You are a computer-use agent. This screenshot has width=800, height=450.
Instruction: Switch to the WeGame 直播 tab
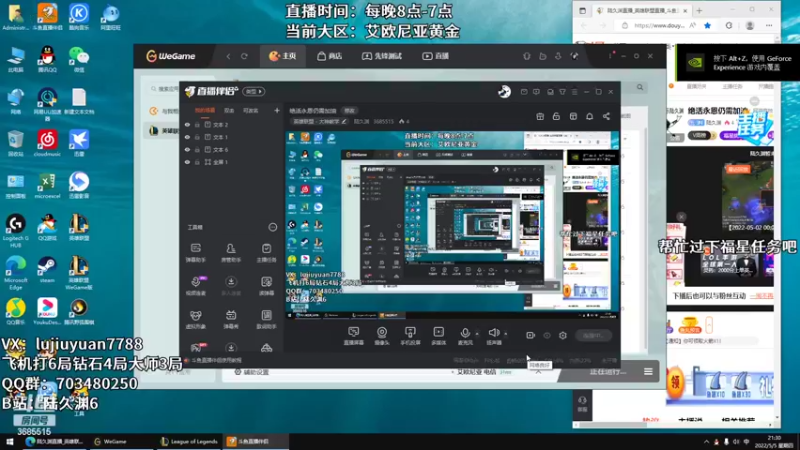point(435,56)
